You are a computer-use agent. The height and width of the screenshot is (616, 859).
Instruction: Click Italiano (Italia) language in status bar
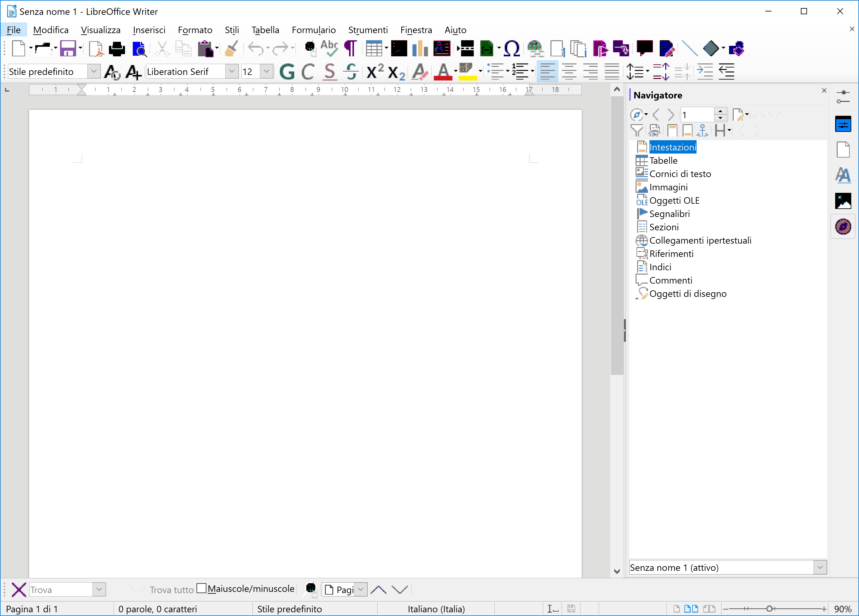tap(436, 609)
